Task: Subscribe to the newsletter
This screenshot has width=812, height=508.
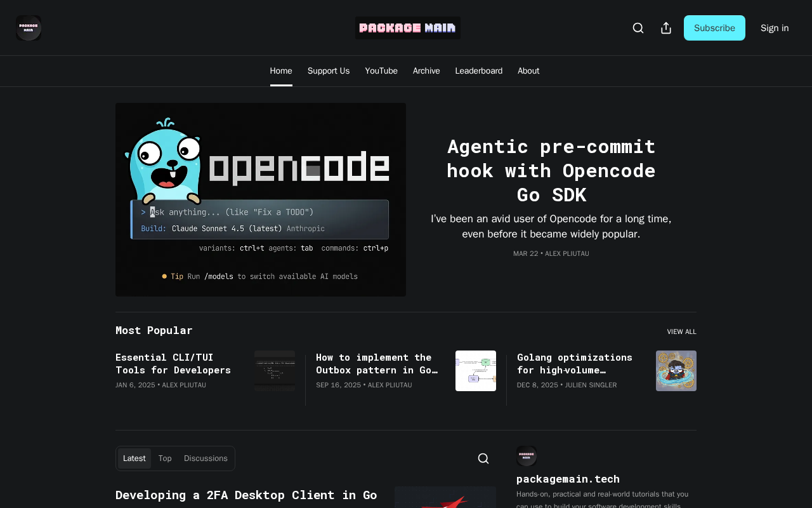Action: pos(714,28)
